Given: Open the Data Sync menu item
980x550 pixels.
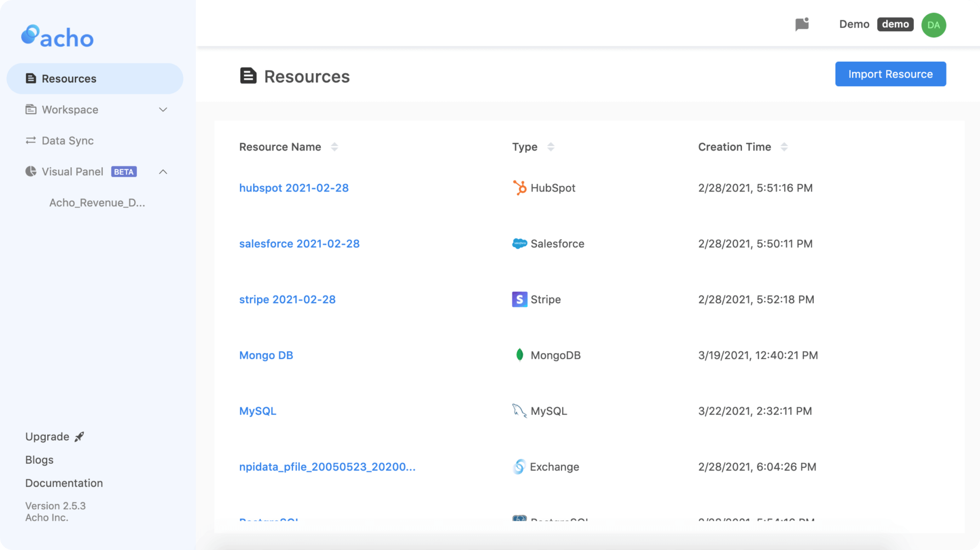Looking at the screenshot, I should (95, 141).
